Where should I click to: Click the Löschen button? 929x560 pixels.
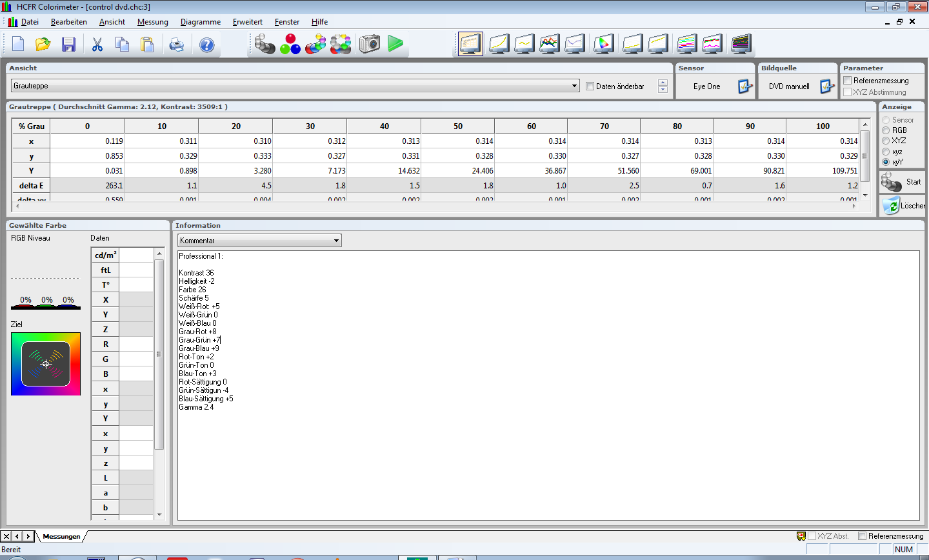902,206
